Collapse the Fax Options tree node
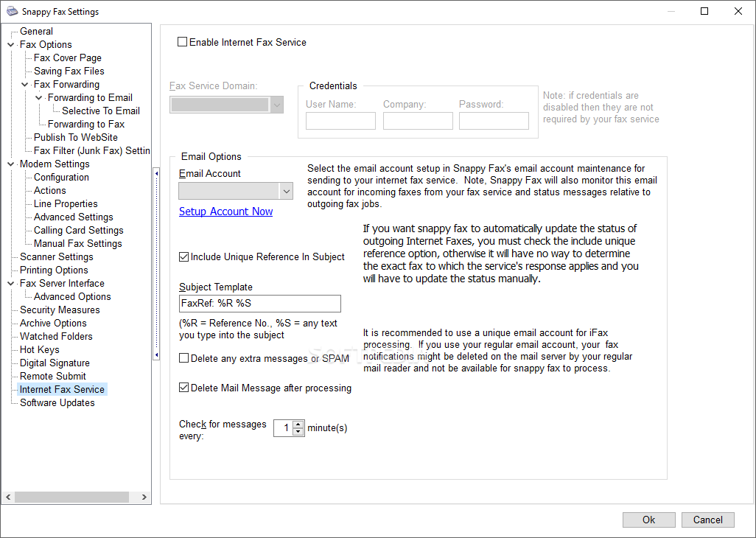Image resolution: width=756 pixels, height=538 pixels. [10, 44]
